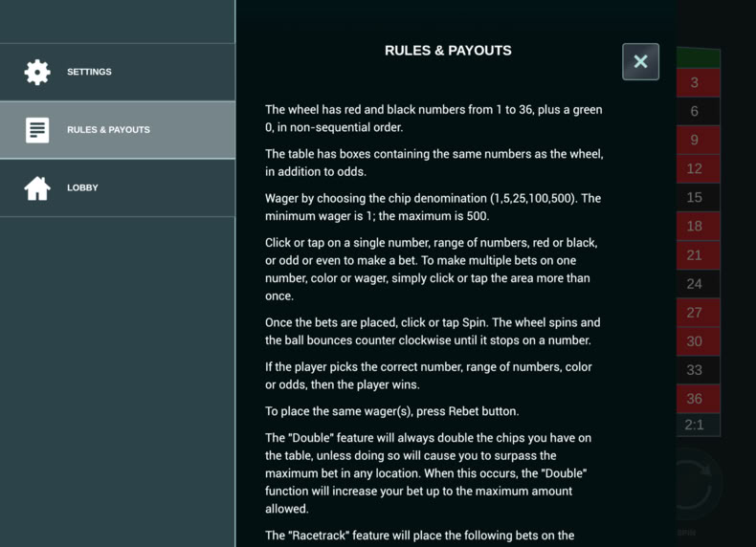Close the Rules & Payouts panel
756x547 pixels.
[x=640, y=62]
